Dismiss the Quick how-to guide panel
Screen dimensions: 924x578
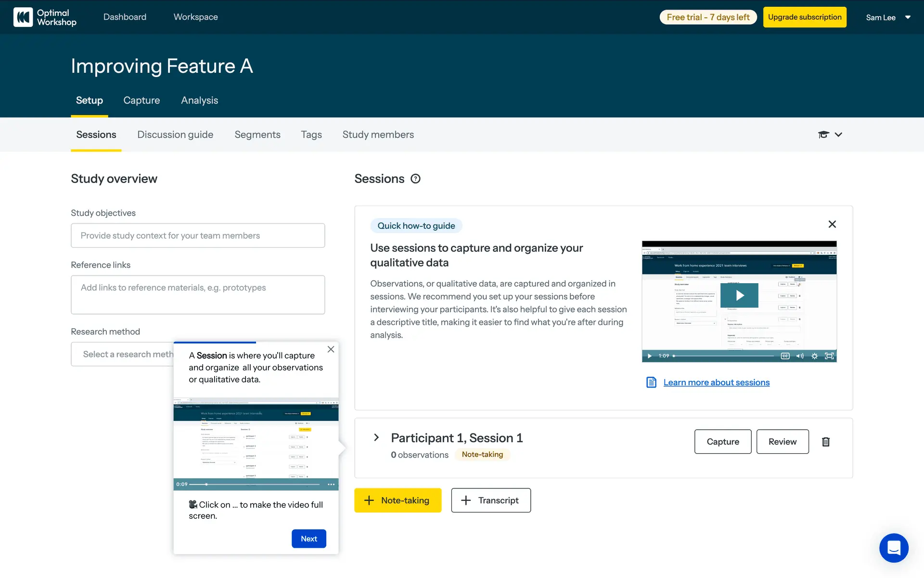pyautogui.click(x=832, y=224)
